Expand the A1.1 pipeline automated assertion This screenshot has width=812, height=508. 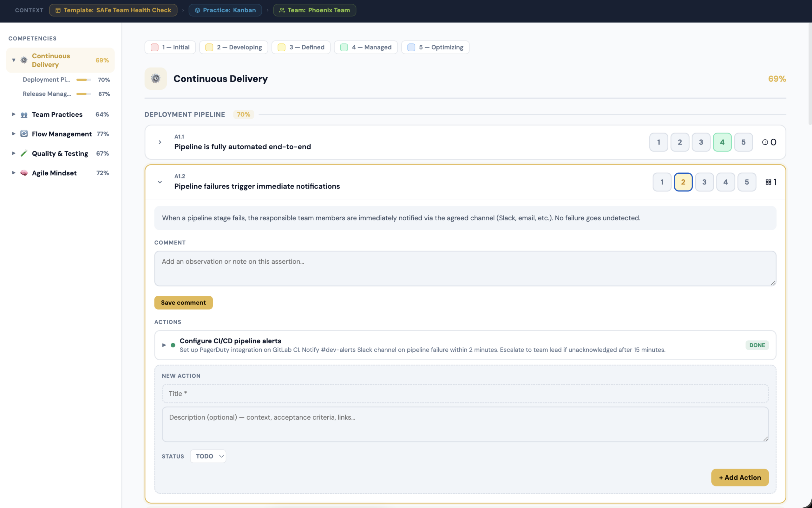160,142
